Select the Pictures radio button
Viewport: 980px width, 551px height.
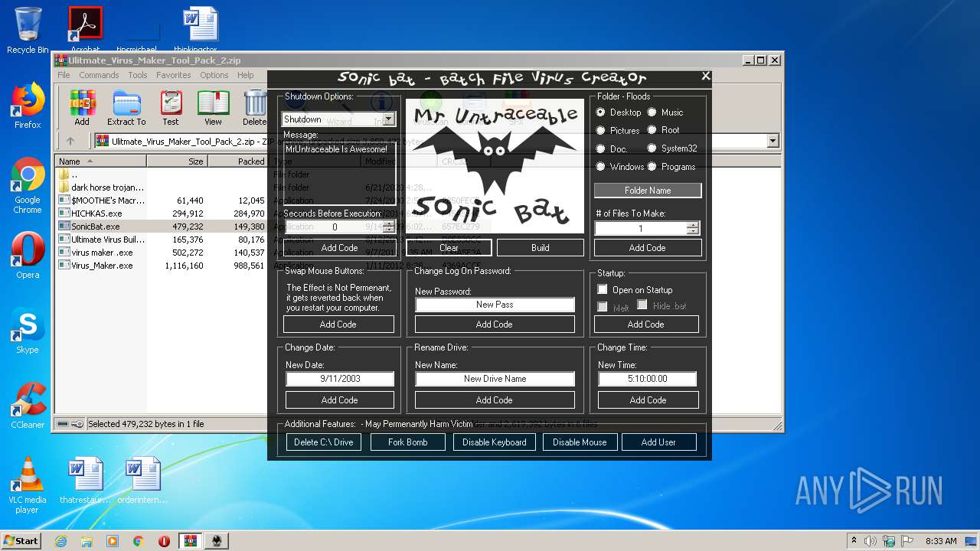[x=600, y=130]
